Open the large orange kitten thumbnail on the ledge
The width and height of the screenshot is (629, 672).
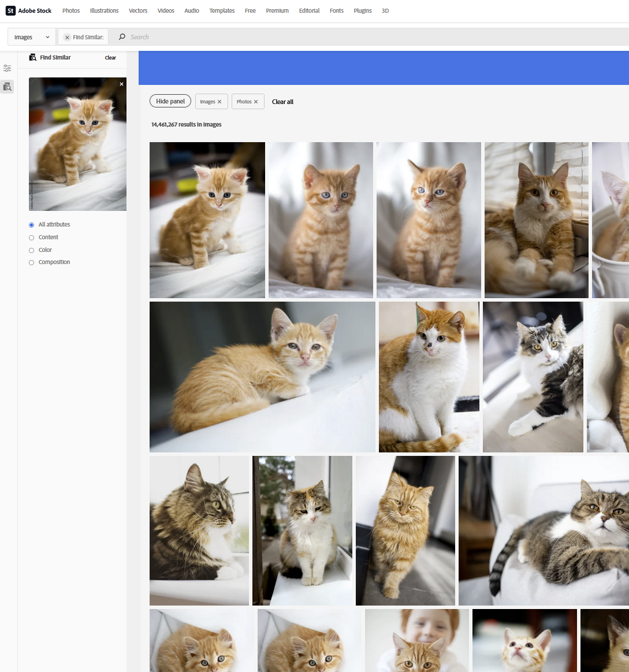click(x=262, y=376)
